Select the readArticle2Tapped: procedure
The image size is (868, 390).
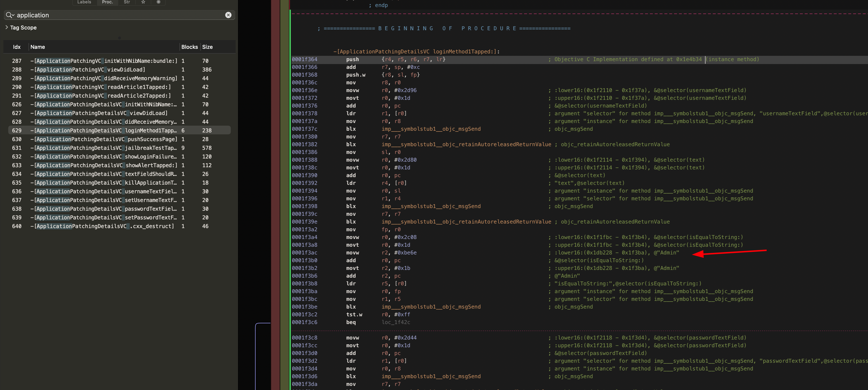coord(119,96)
